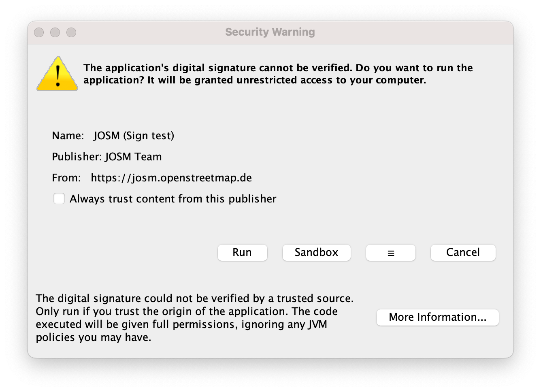This screenshot has width=541, height=392.
Task: Click the 'Publisher:' field label
Action: pyautogui.click(x=77, y=157)
